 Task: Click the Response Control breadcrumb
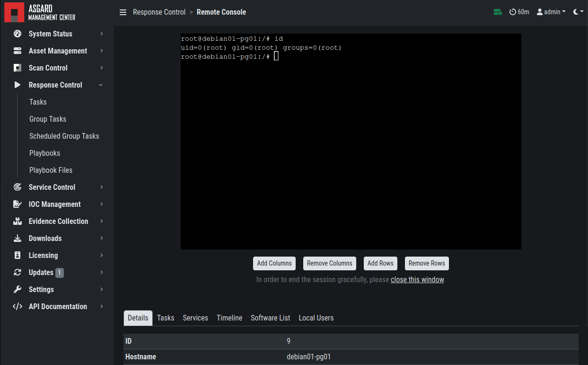coord(159,12)
